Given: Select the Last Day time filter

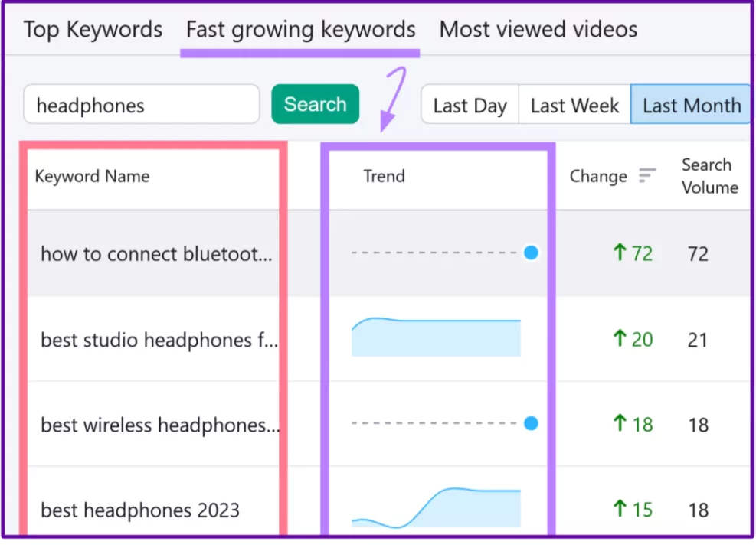Looking at the screenshot, I should [x=469, y=105].
